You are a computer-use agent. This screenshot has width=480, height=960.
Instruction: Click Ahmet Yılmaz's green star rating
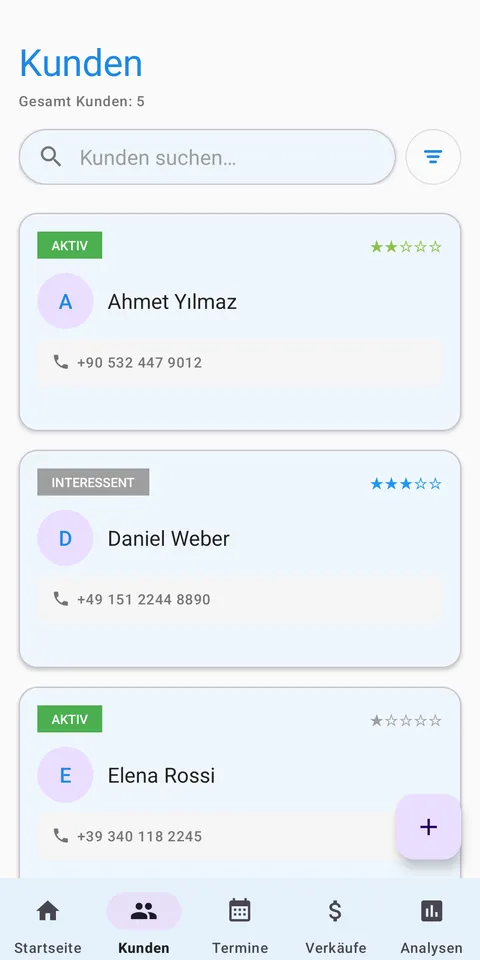coord(406,247)
